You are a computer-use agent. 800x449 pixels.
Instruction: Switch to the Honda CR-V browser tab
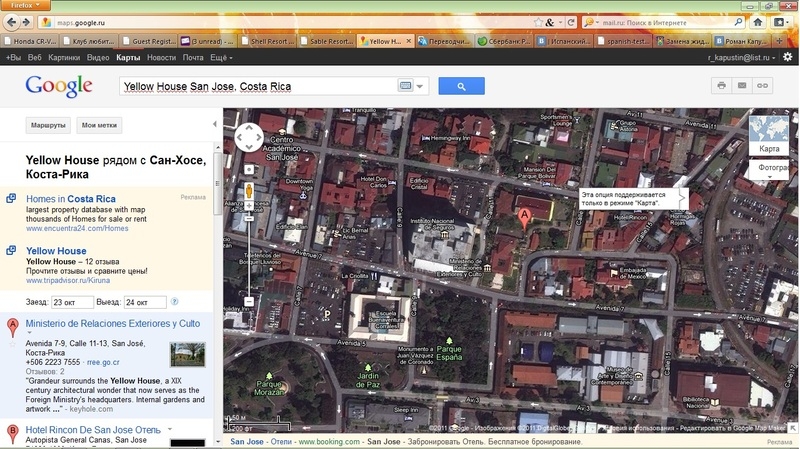(30, 41)
